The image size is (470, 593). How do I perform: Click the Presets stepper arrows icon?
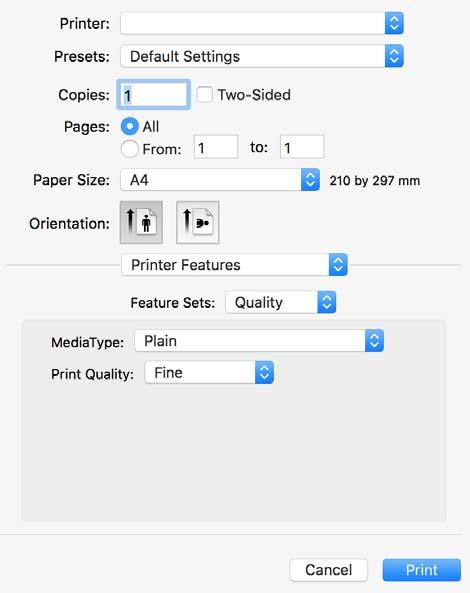coord(394,56)
